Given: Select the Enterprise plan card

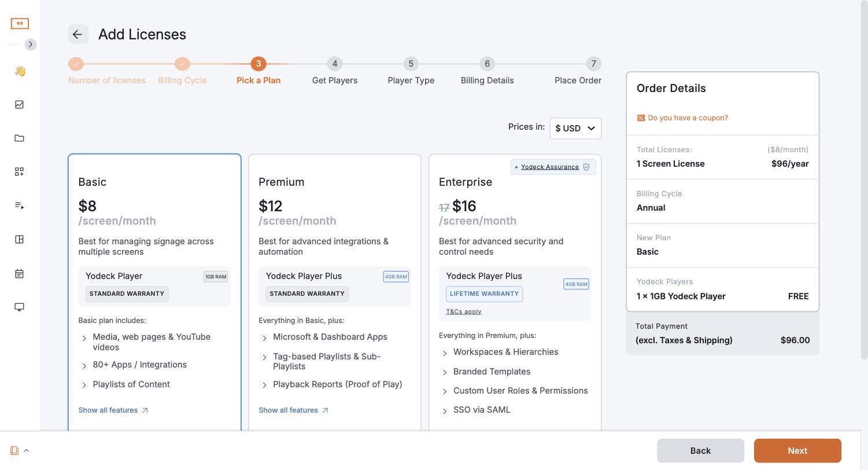Looking at the screenshot, I should point(515,292).
